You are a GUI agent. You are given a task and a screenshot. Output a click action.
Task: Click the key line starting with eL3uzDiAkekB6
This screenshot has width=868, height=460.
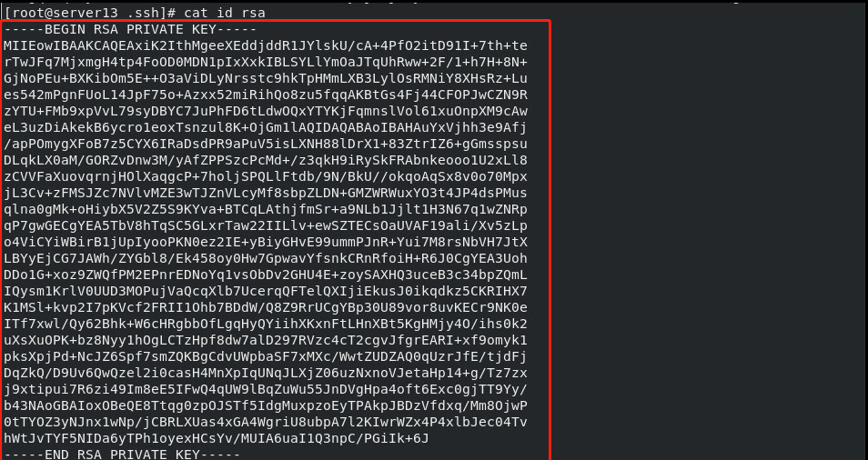point(266,127)
